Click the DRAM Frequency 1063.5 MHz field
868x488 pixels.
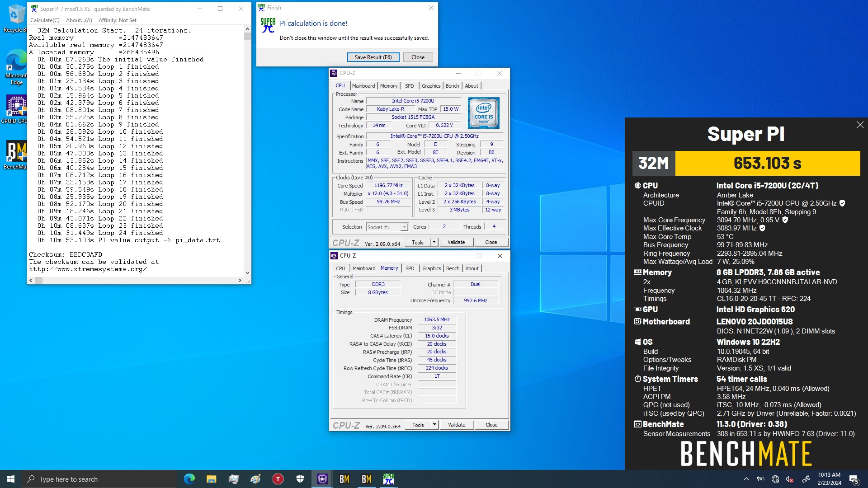[x=437, y=320]
